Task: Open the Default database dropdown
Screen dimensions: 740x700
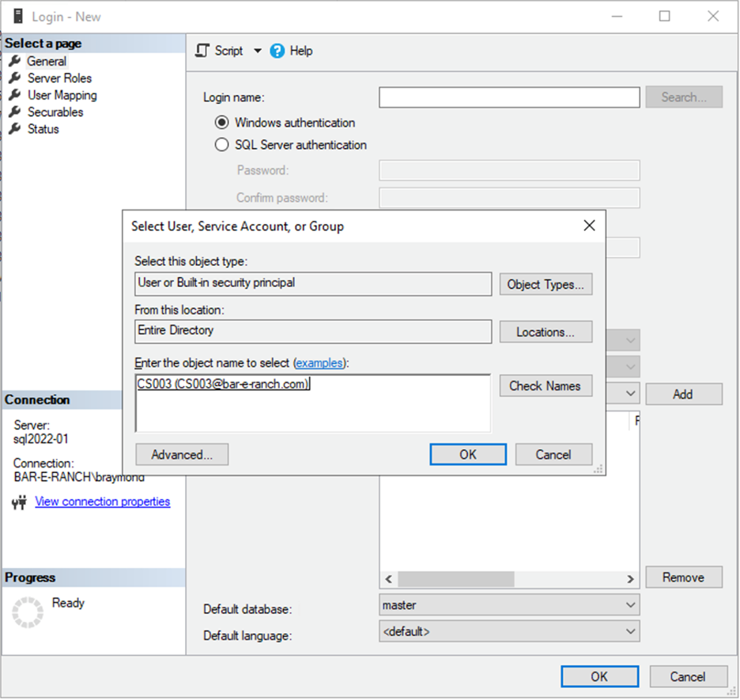Action: (x=630, y=605)
